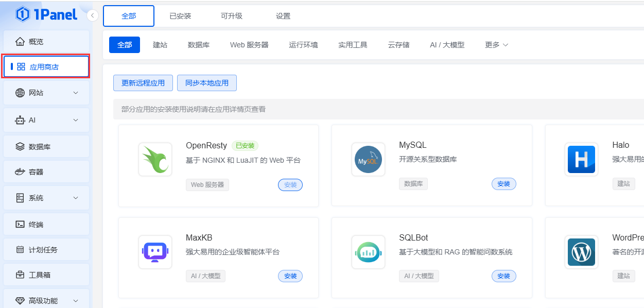
Task: Open the 更多 category dropdown
Action: pos(497,45)
